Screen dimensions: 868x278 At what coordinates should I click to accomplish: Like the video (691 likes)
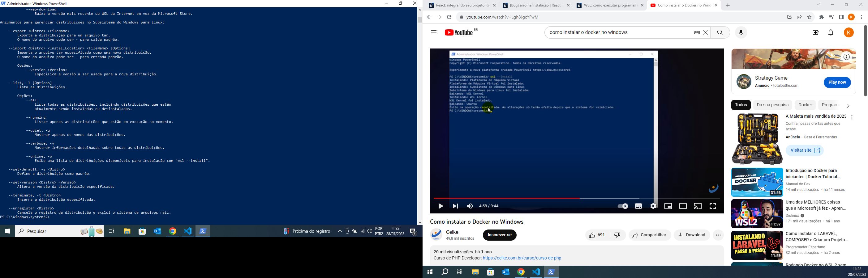pyautogui.click(x=597, y=235)
